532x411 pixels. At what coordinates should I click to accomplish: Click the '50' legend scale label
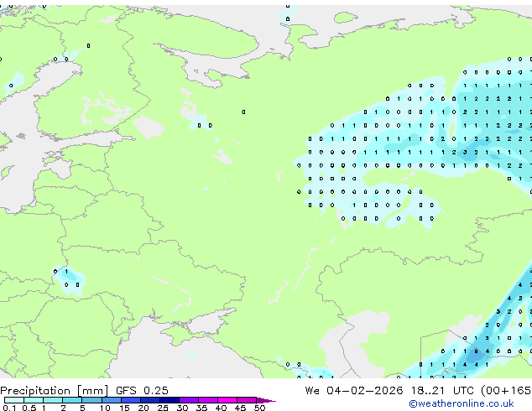pos(259,408)
